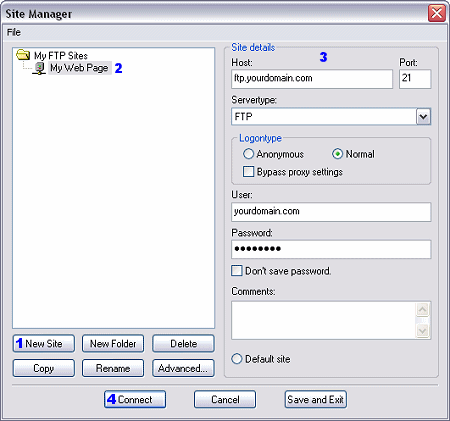Image resolution: width=450 pixels, height=421 pixels.
Task: Focus the Password field
Action: 331,249
